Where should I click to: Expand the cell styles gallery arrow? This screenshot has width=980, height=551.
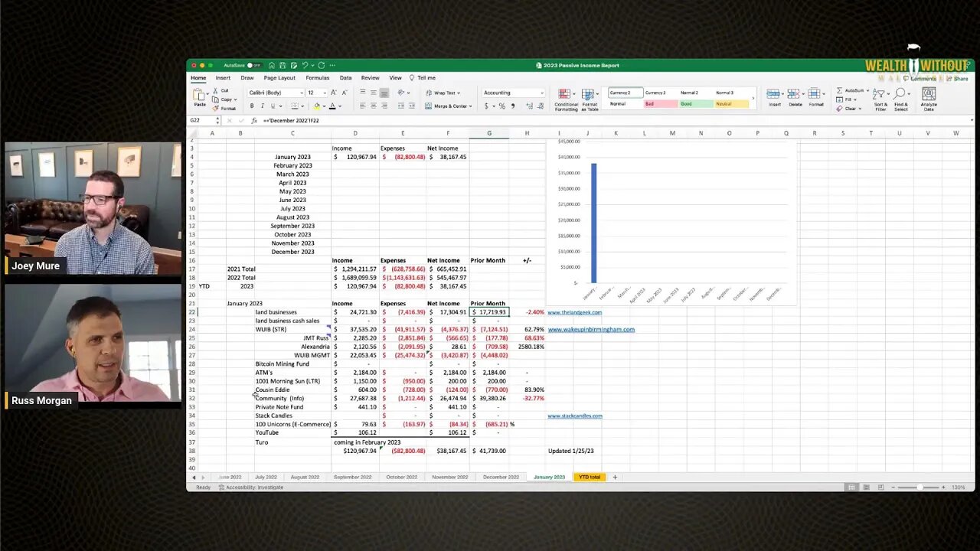point(753,98)
